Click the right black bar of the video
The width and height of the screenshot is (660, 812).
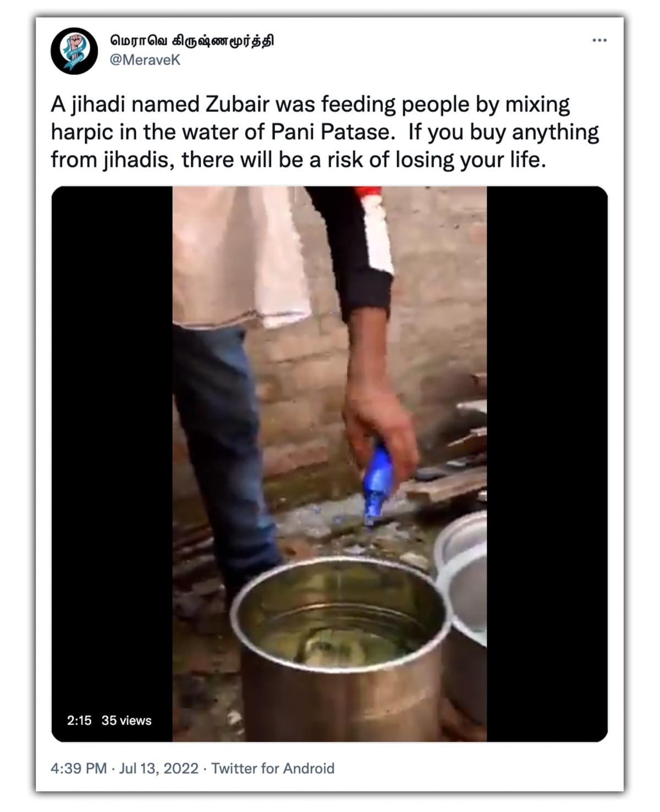[547, 464]
